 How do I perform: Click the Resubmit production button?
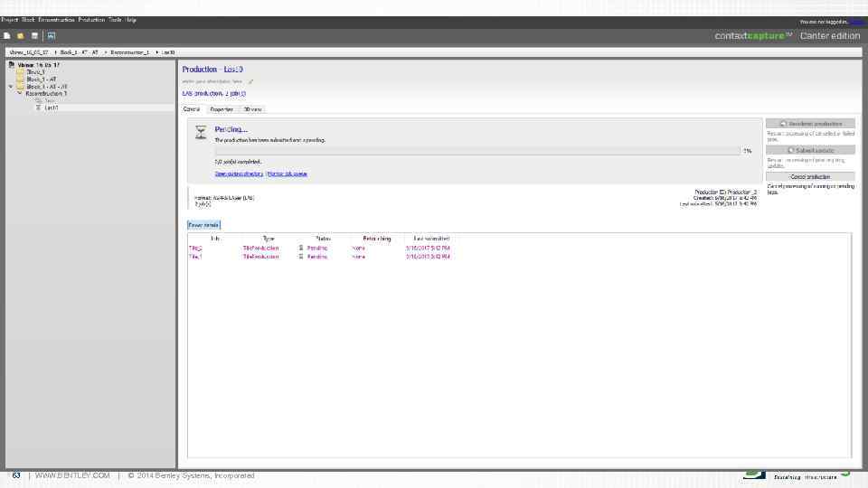(x=810, y=124)
